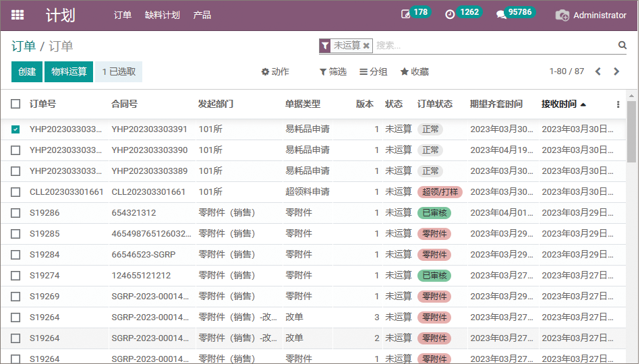Screen dimensions: 640x364
Task: Check the S19286 order row checkbox
Action: (x=16, y=212)
